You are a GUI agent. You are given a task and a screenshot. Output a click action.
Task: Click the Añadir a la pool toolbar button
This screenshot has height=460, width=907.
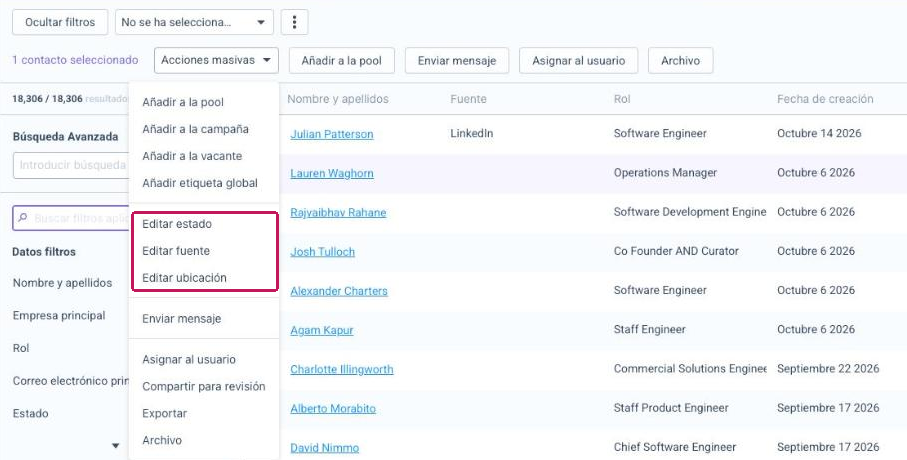coord(341,61)
